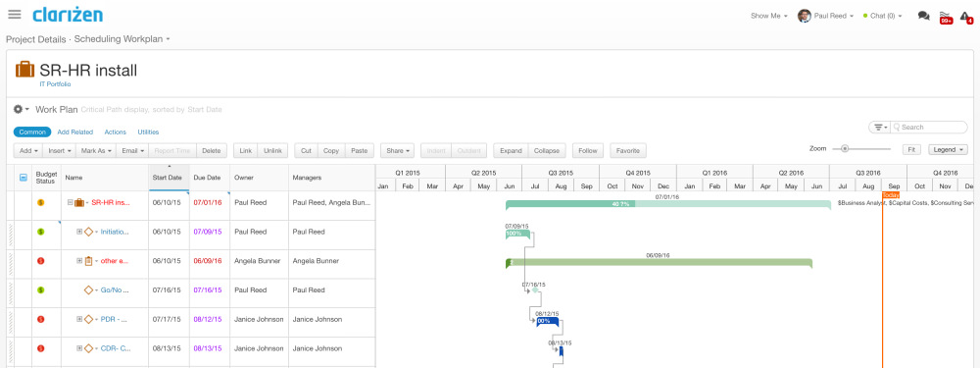Open the notifications bell icon

tap(965, 17)
